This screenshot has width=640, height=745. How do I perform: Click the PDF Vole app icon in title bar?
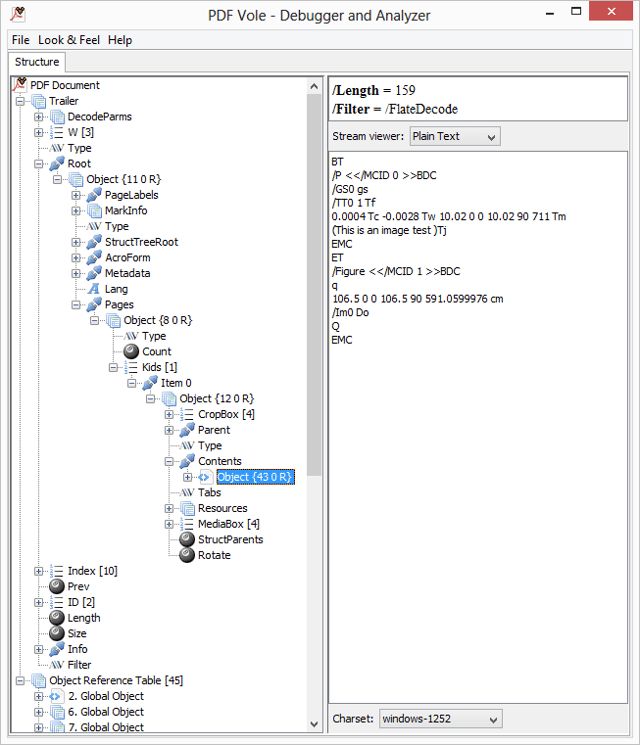point(18,15)
